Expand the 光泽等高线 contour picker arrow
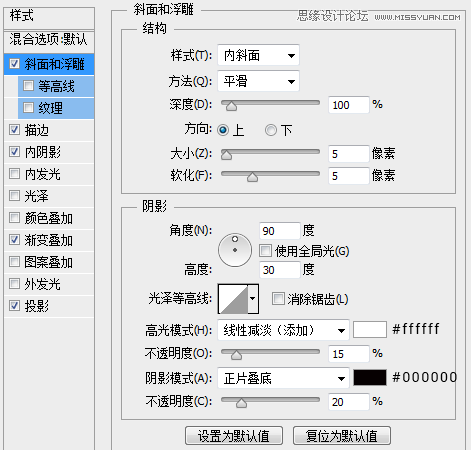The image size is (471, 450). pyautogui.click(x=253, y=299)
